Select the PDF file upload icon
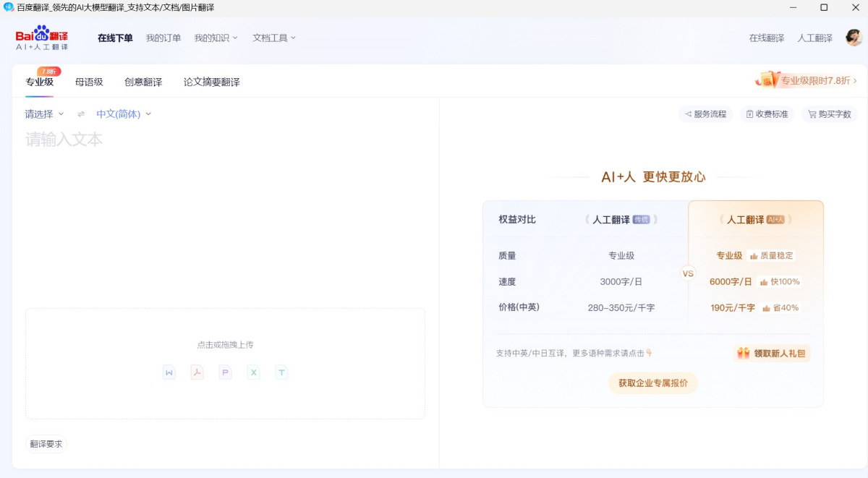868x478 pixels. click(x=197, y=372)
